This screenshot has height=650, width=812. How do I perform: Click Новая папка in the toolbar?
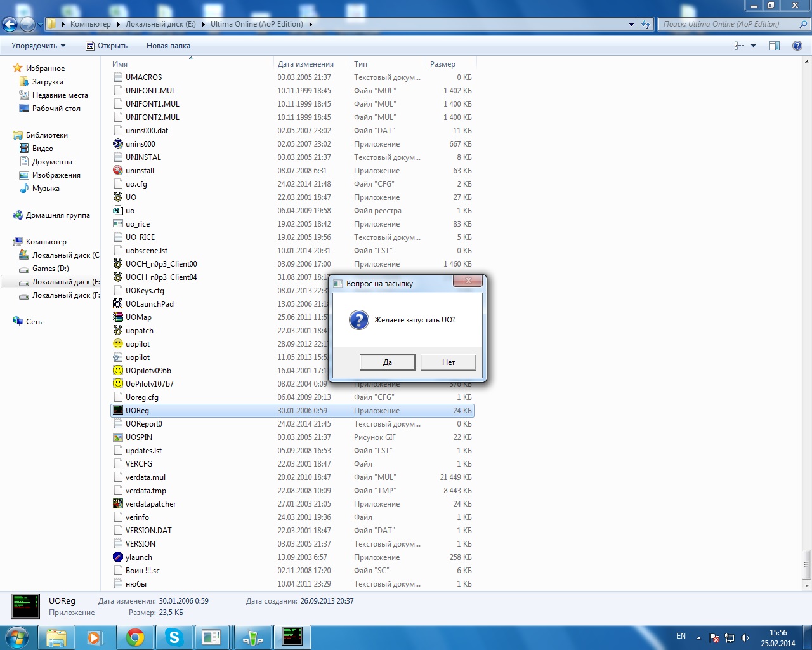pyautogui.click(x=168, y=46)
